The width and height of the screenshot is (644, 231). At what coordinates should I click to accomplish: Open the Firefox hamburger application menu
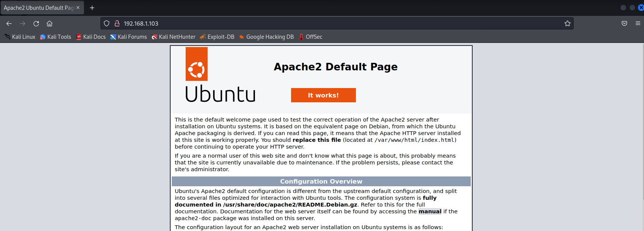click(x=638, y=23)
